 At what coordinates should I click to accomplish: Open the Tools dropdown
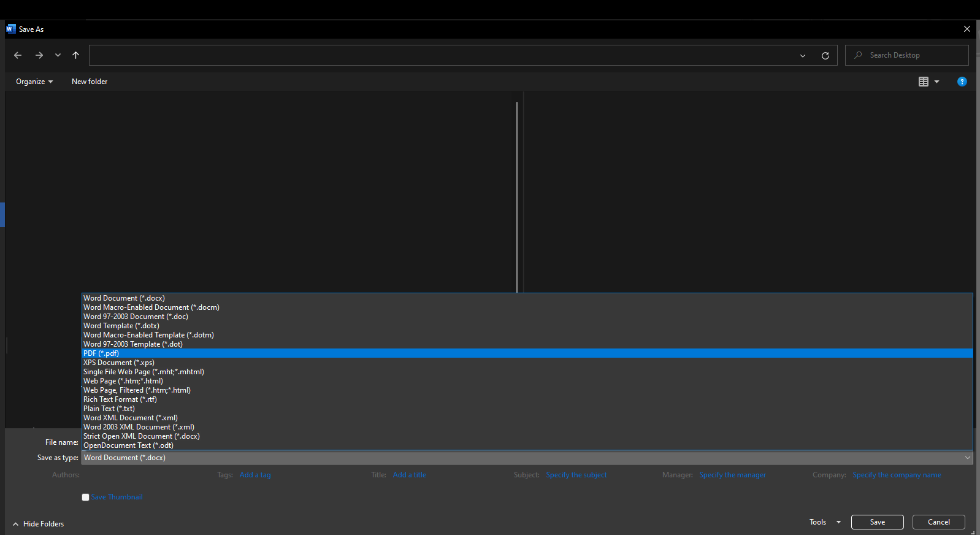coord(825,522)
